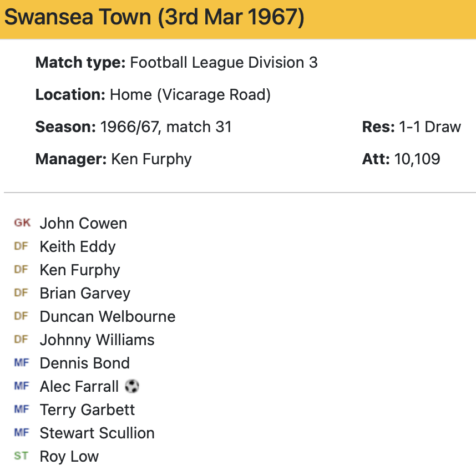
Task: Open John Cowen's player page
Action: tap(83, 223)
